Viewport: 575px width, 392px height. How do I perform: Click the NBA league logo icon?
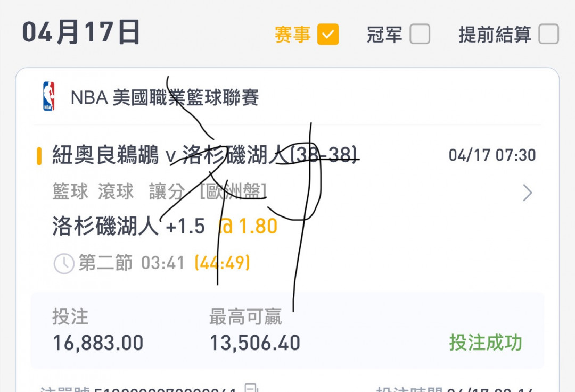(49, 96)
